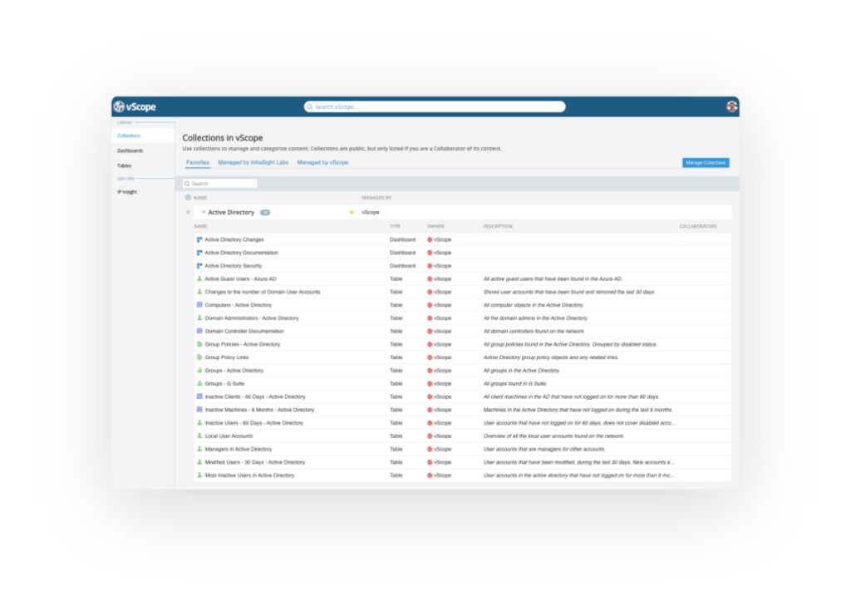Open the Favorites tab
The image size is (851, 616).
[198, 162]
